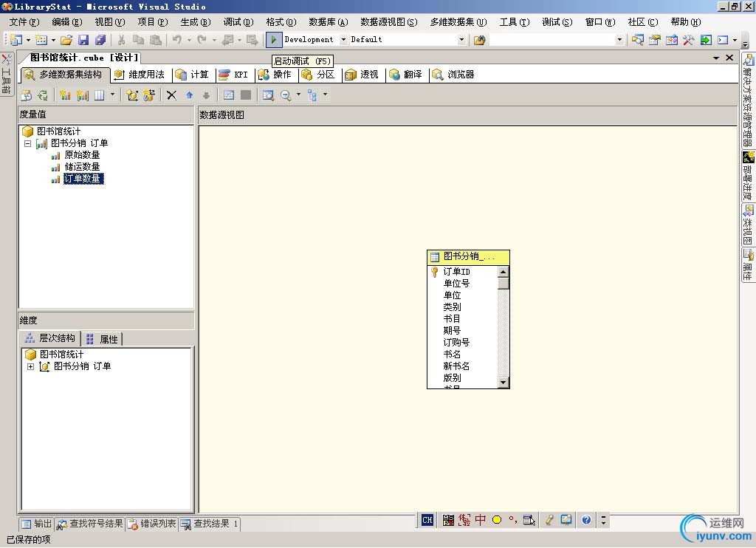756x548 pixels.
Task: Click the diagram layout tree icon
Action: pos(312,95)
